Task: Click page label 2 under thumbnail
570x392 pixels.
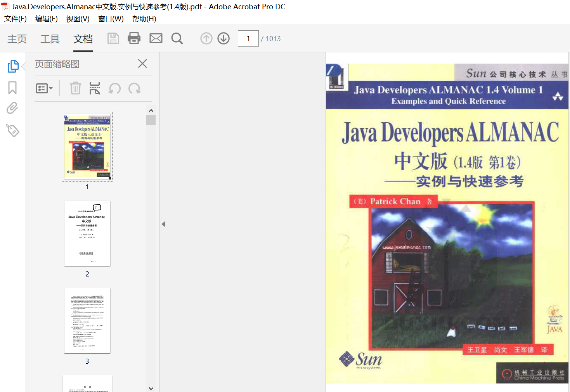Action: click(x=87, y=274)
